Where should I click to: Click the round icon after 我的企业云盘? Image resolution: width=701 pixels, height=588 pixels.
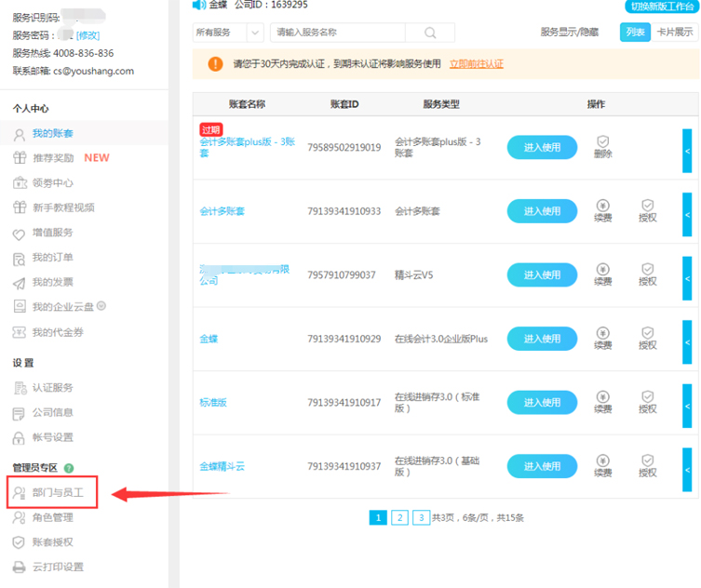[101, 306]
